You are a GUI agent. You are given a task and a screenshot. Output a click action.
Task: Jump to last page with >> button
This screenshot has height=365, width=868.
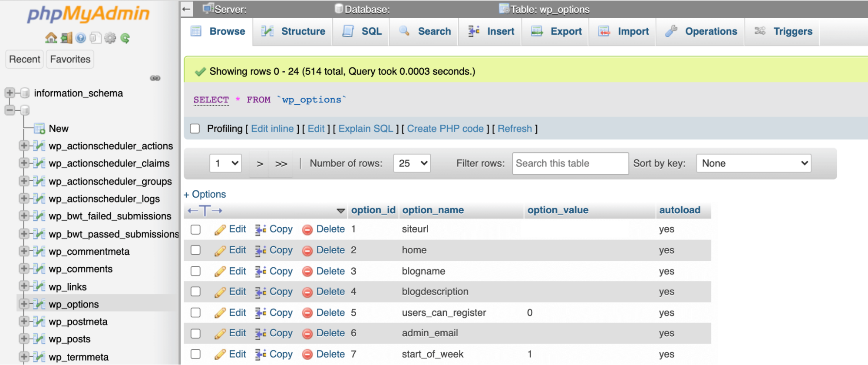pyautogui.click(x=281, y=164)
